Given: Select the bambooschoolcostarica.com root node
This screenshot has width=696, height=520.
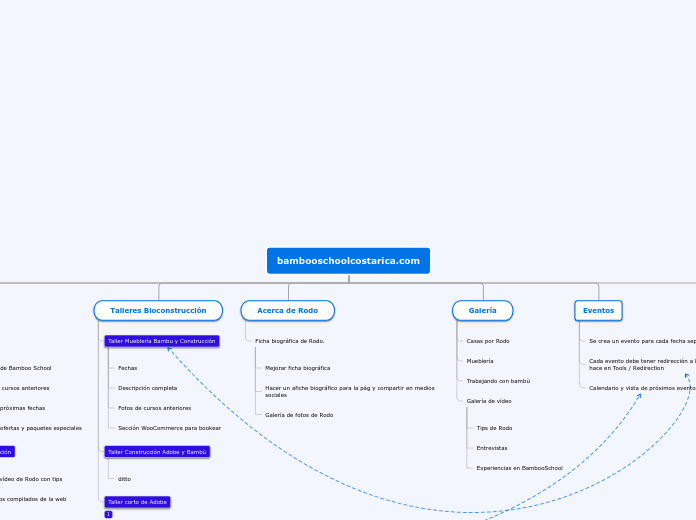Looking at the screenshot, I should tap(348, 261).
